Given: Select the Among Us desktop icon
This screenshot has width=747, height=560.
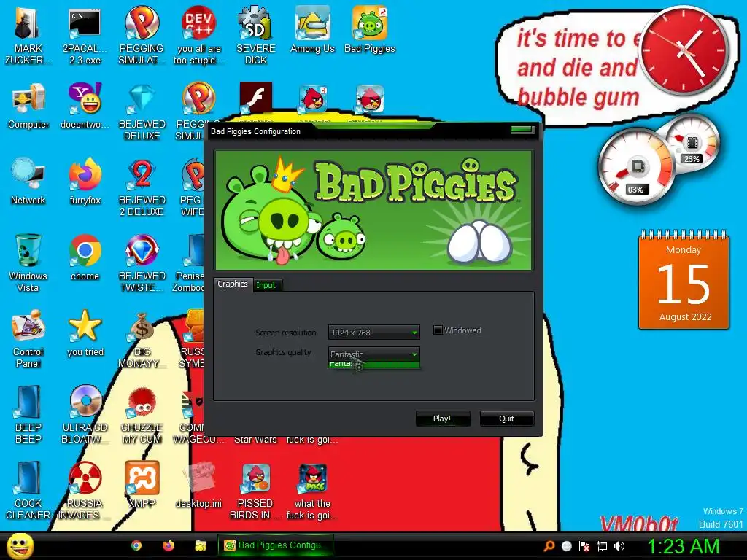Looking at the screenshot, I should [312, 30].
